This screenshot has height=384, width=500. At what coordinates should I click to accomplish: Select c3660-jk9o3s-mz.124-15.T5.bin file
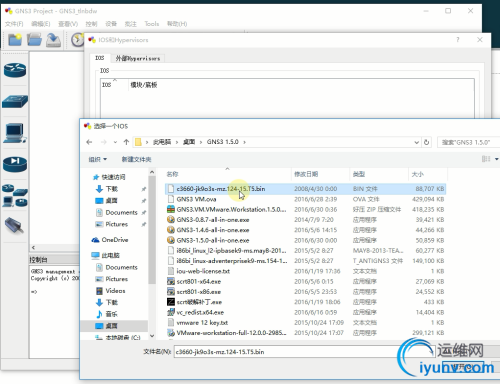pyautogui.click(x=305, y=189)
